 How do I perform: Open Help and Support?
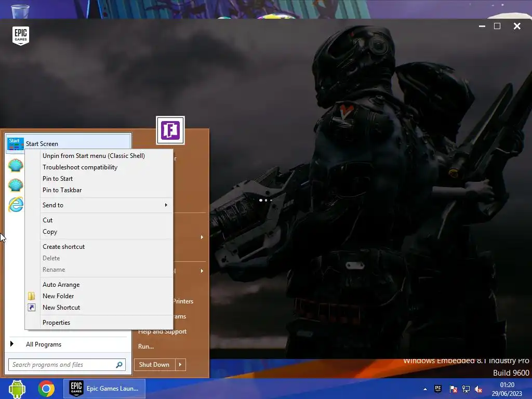click(162, 331)
